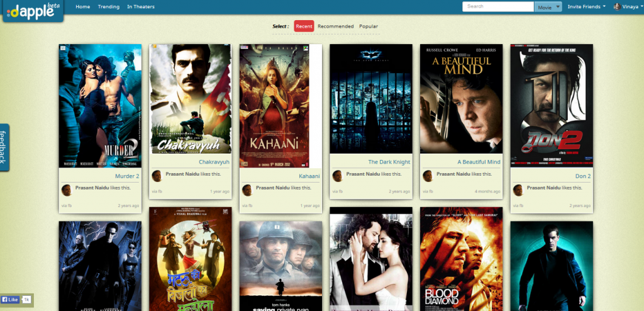Click Prasant Naidu's avatar on Beautiful Mind card
Viewport: 644px width, 311px height.
[428, 176]
